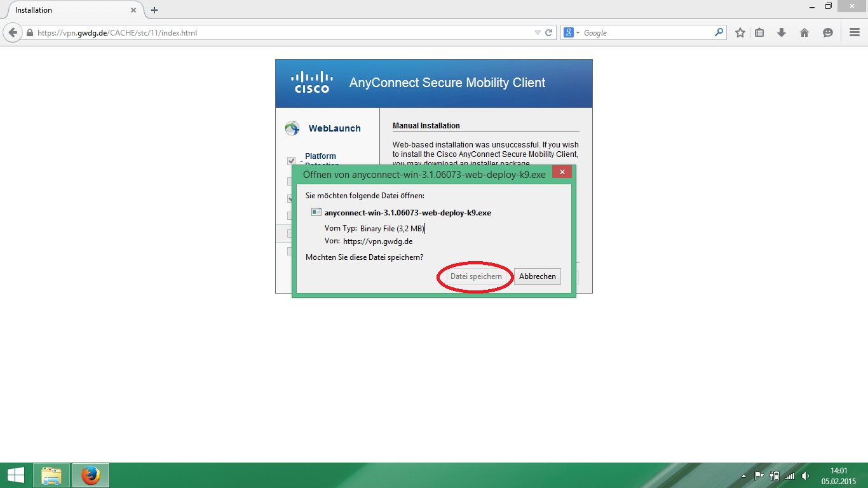Click the volume speaker tray icon
The height and width of the screenshot is (488, 868).
805,476
